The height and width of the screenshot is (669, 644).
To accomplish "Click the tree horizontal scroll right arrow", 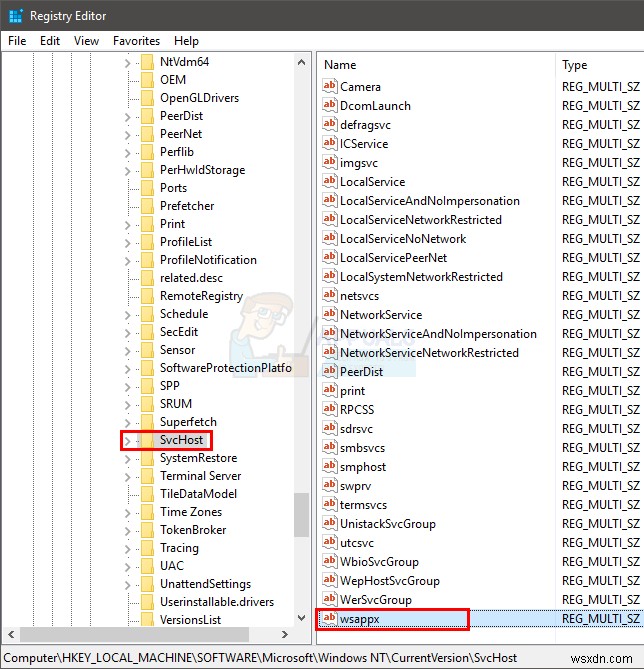I will click(285, 634).
